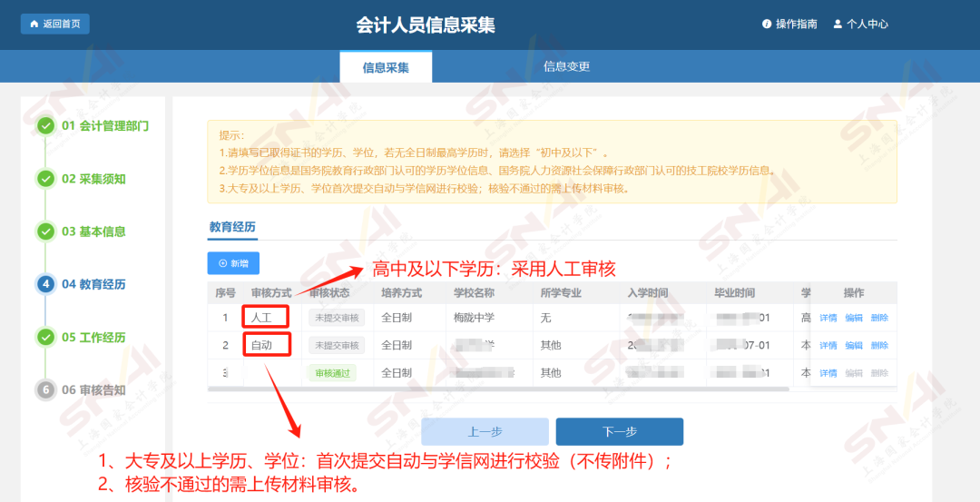Viewport: 980px width, 502px height.
Task: Open 详情 for the 审核通过 row
Action: click(x=828, y=373)
